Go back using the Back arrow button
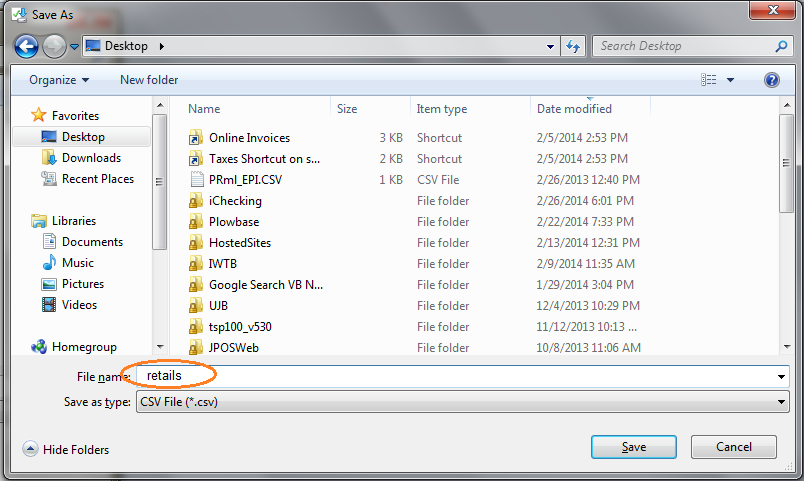The width and height of the screenshot is (804, 481). click(x=26, y=47)
